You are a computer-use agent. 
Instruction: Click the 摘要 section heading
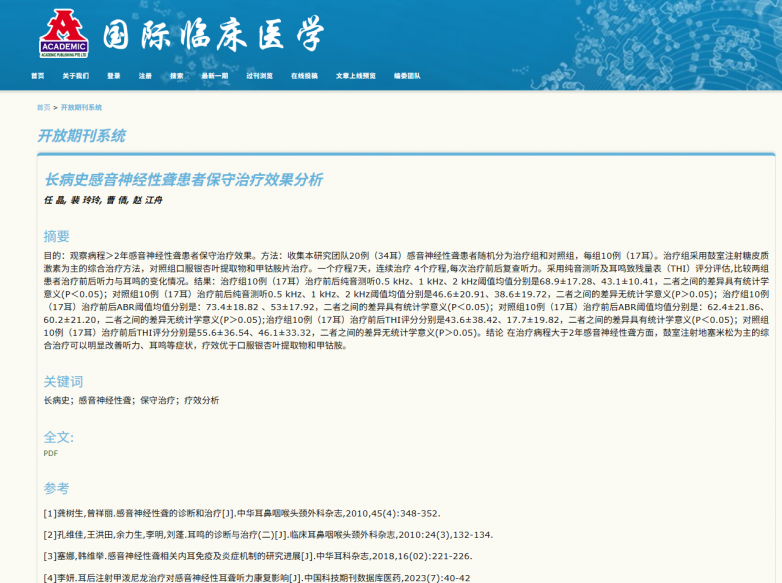tap(57, 237)
